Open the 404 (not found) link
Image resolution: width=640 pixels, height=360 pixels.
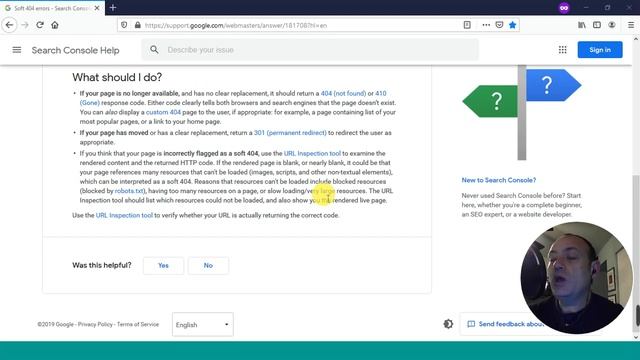click(343, 93)
